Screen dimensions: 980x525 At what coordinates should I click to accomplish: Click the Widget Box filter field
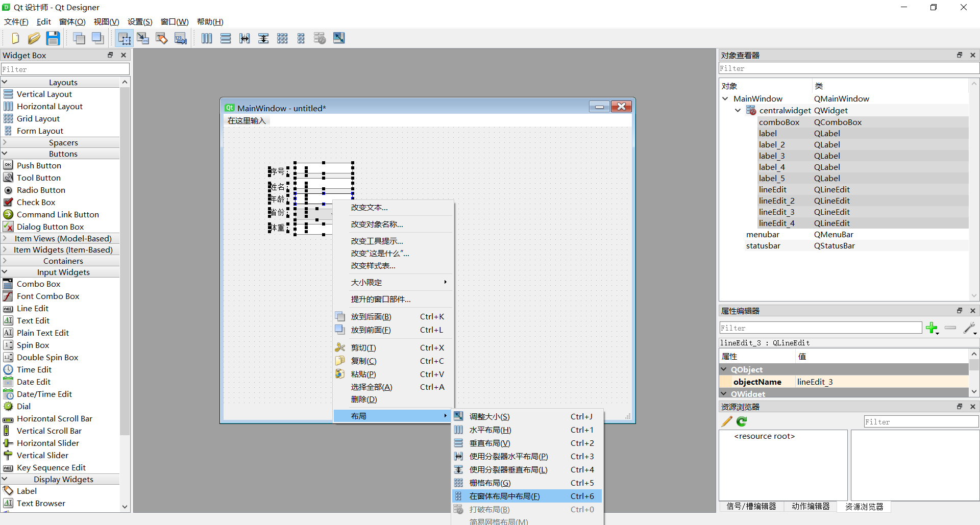(x=65, y=69)
